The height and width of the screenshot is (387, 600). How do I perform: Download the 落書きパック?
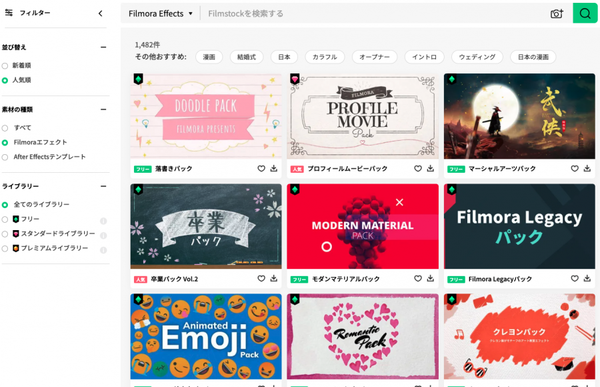(274, 168)
